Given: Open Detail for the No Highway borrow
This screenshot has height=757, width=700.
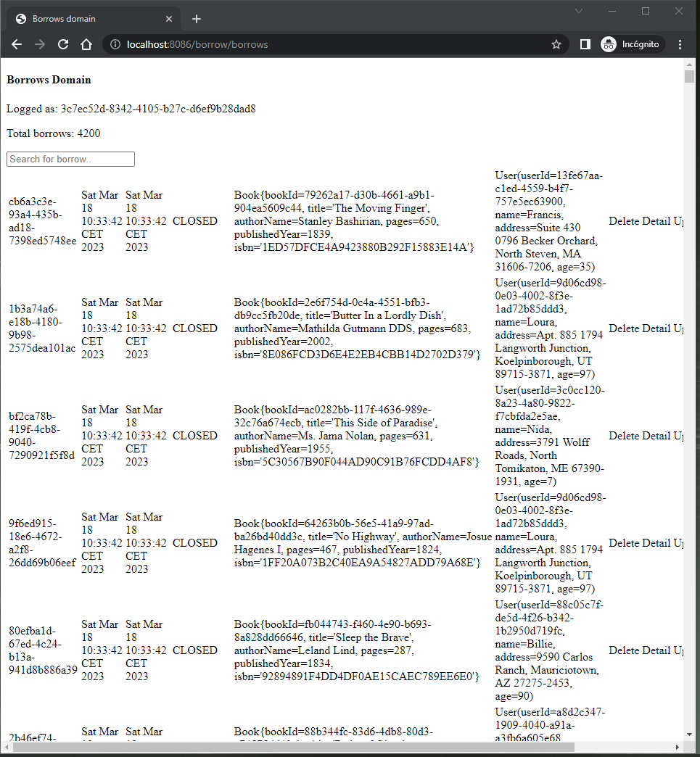Looking at the screenshot, I should point(656,543).
